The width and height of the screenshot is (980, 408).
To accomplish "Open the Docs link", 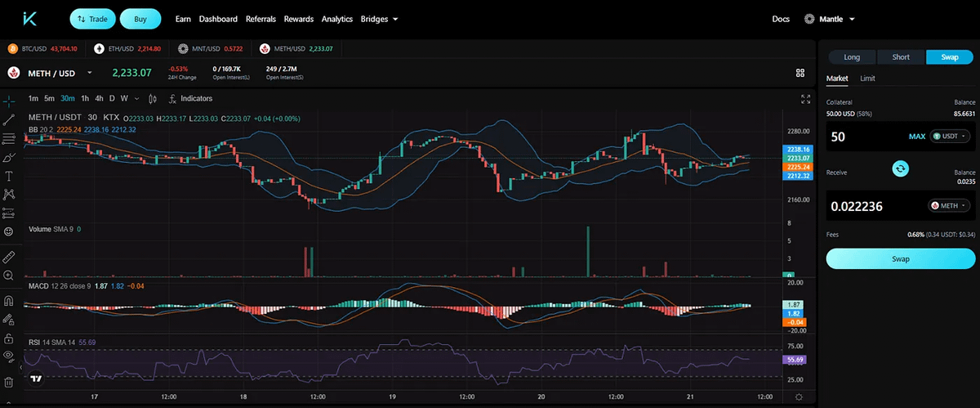I will pos(781,18).
